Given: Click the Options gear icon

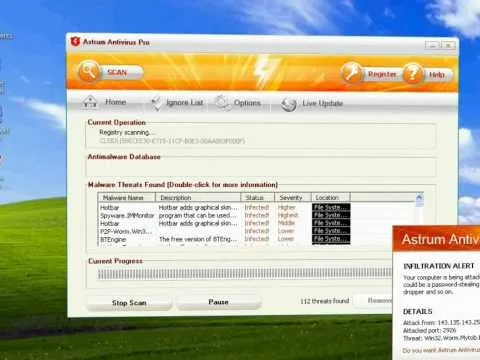Looking at the screenshot, I should pyautogui.click(x=222, y=102).
